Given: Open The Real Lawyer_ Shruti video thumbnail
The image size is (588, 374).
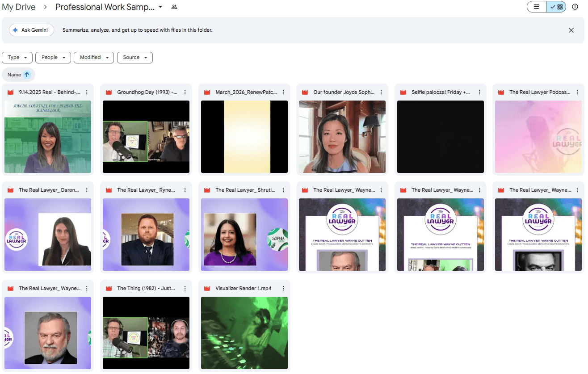Looking at the screenshot, I should [x=244, y=235].
